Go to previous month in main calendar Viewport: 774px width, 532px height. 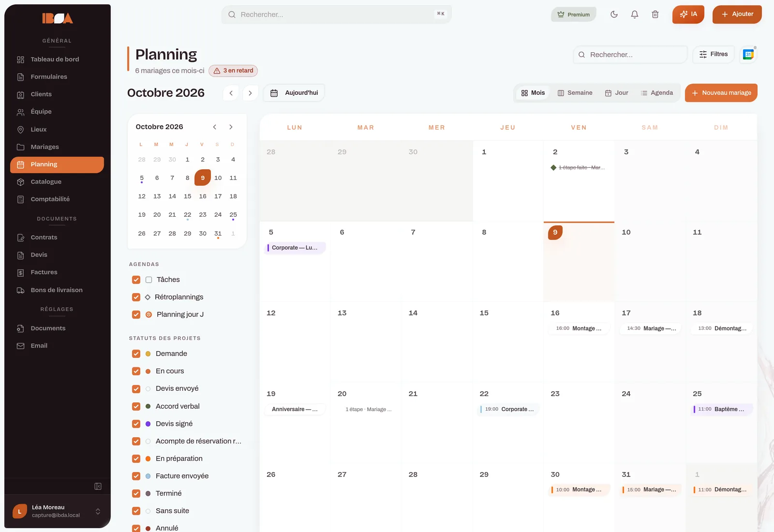(231, 93)
